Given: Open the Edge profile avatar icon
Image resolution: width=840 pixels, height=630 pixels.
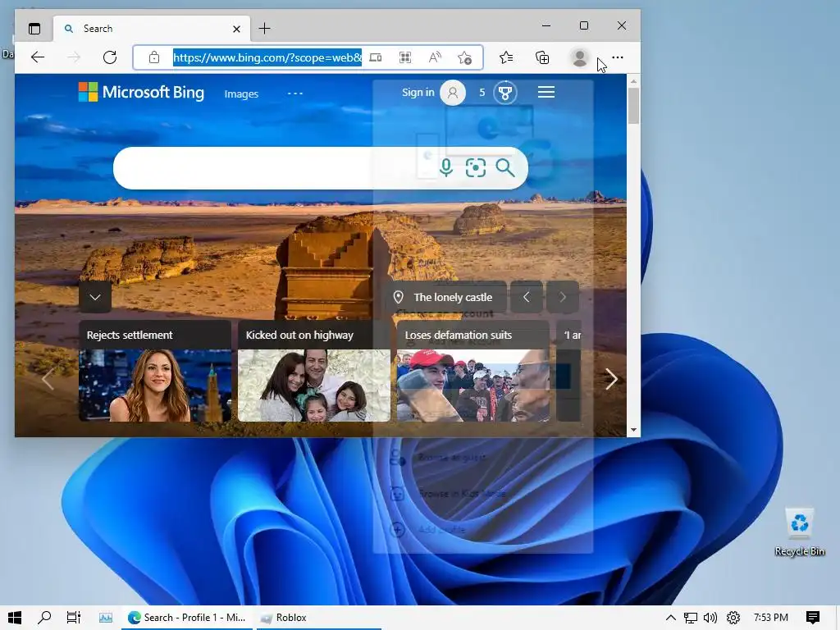Looking at the screenshot, I should (x=580, y=57).
